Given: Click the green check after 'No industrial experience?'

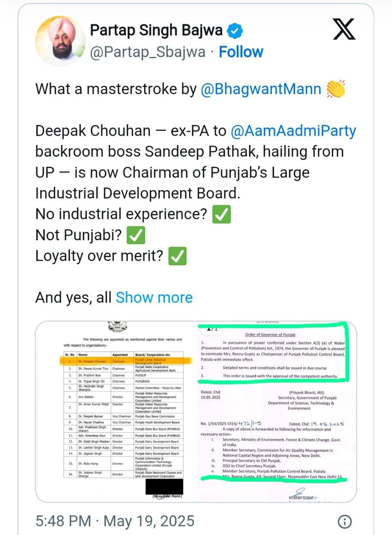Looking at the screenshot, I should click(221, 214).
